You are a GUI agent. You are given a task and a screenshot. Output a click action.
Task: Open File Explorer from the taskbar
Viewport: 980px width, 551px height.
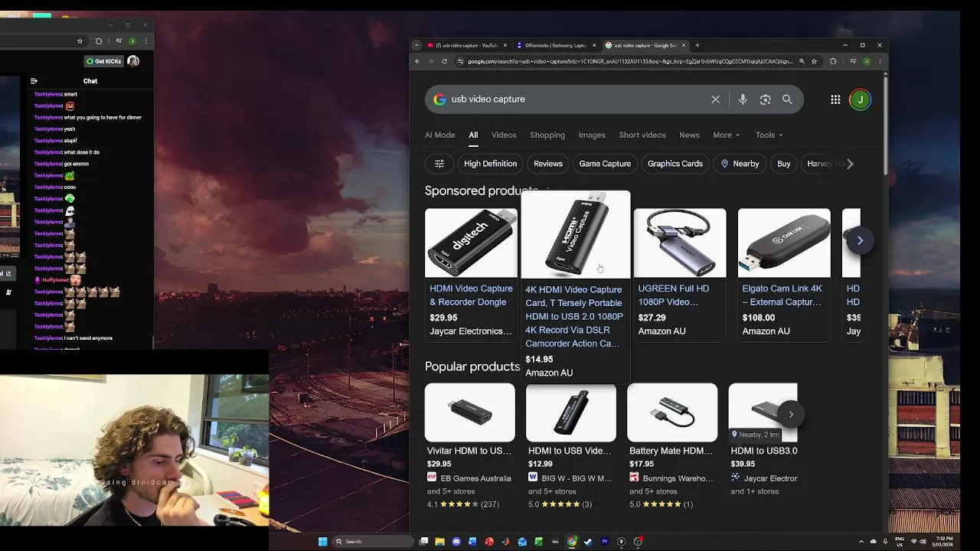coord(440,542)
